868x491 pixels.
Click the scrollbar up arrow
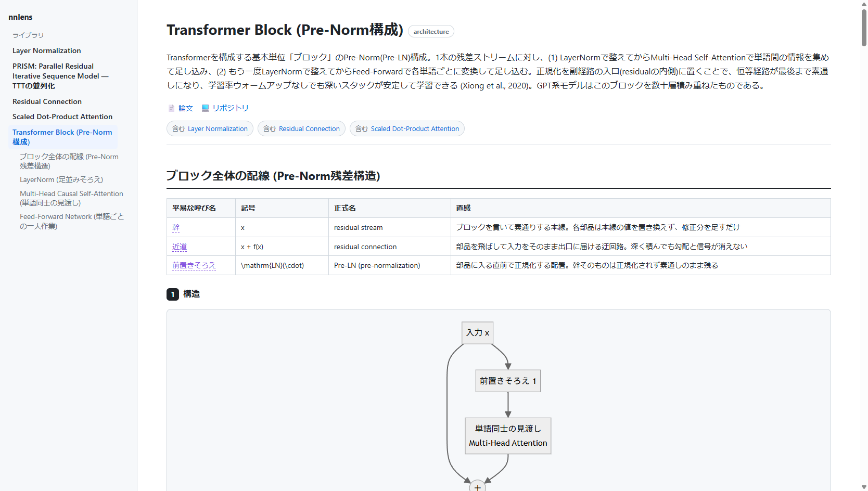[864, 4]
